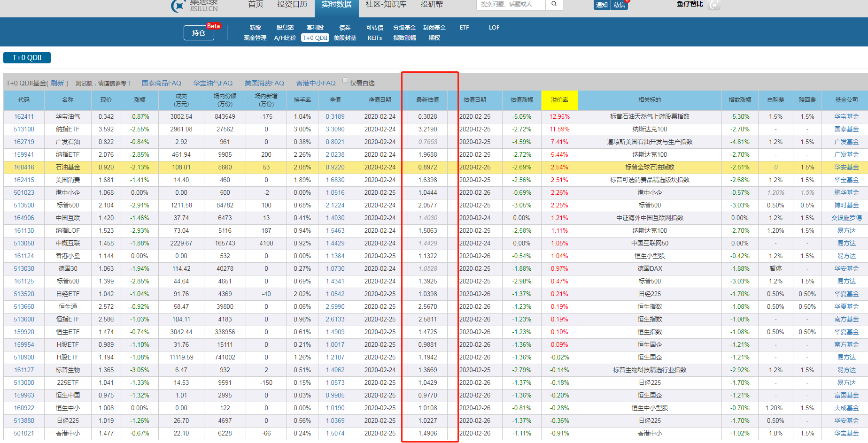Screen dimensions: 868x443
Task: Open fund code 162411 link
Action: pos(23,116)
